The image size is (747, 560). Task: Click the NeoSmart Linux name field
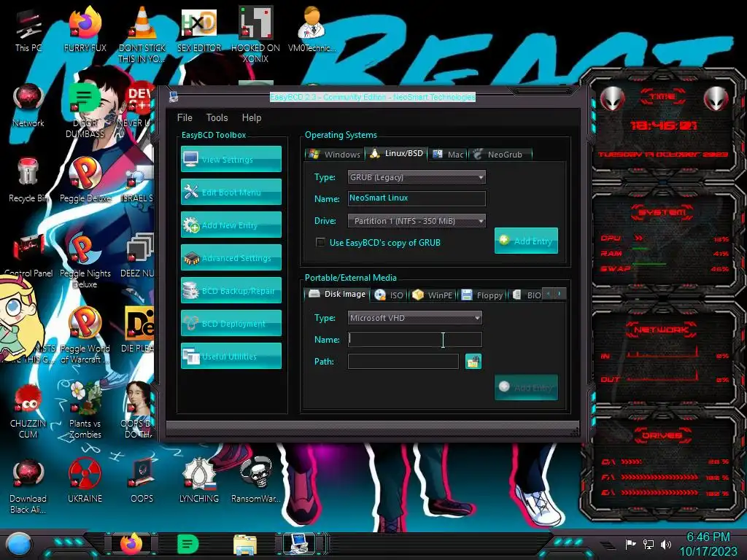click(417, 198)
